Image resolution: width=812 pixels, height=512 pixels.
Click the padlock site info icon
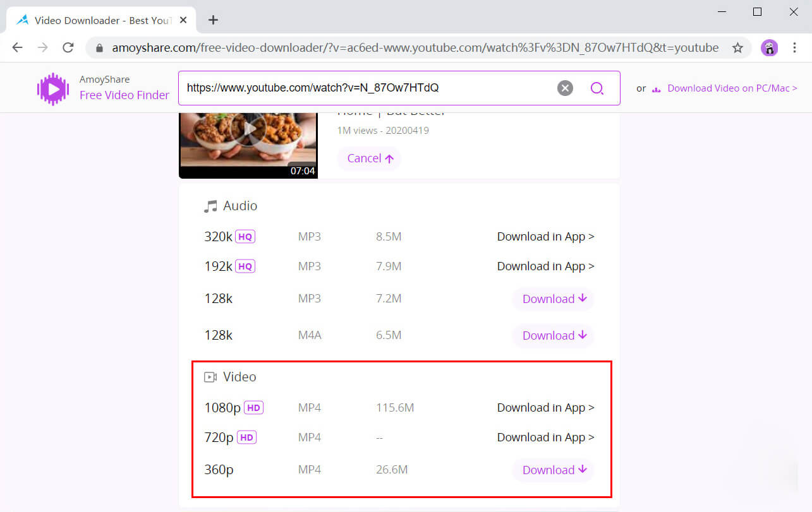pyautogui.click(x=99, y=48)
